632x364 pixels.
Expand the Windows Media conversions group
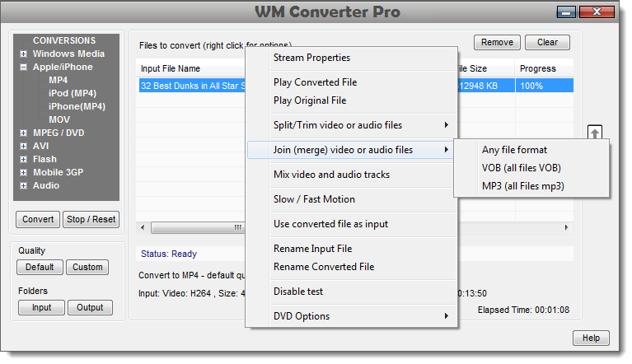tap(24, 54)
